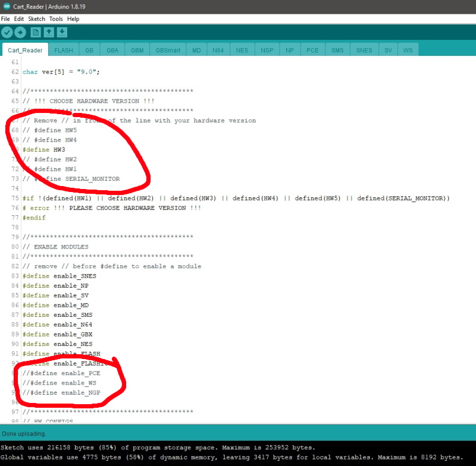Click the '#define enable_SNES' line

click(x=59, y=276)
